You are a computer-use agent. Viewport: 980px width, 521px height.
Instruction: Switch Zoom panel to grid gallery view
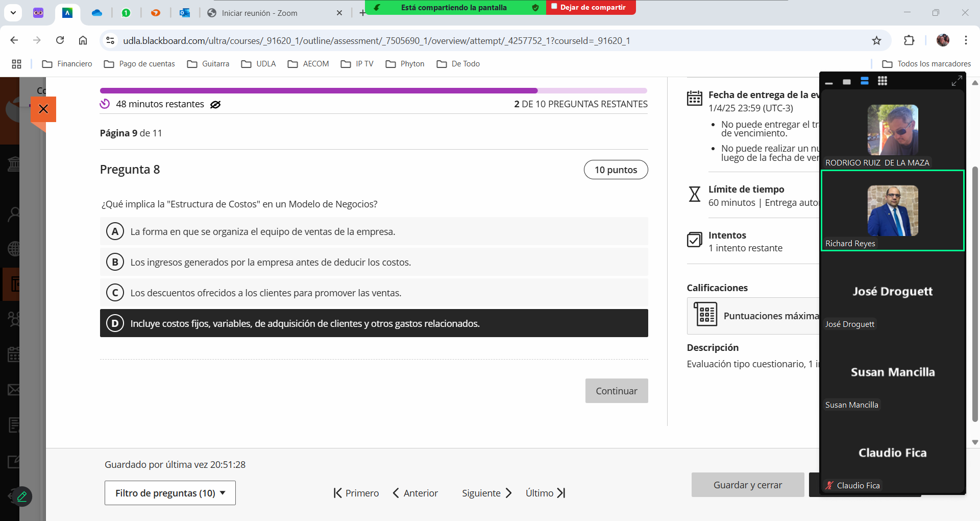click(x=882, y=81)
